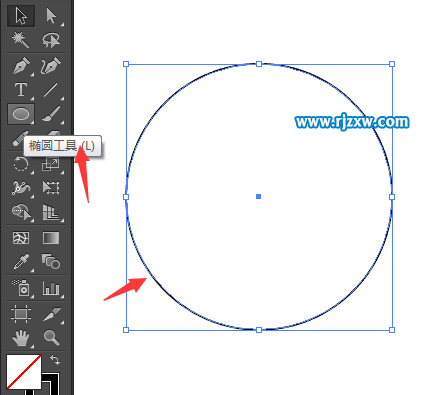Select the Rotate tool
This screenshot has width=435, height=395.
point(21,164)
